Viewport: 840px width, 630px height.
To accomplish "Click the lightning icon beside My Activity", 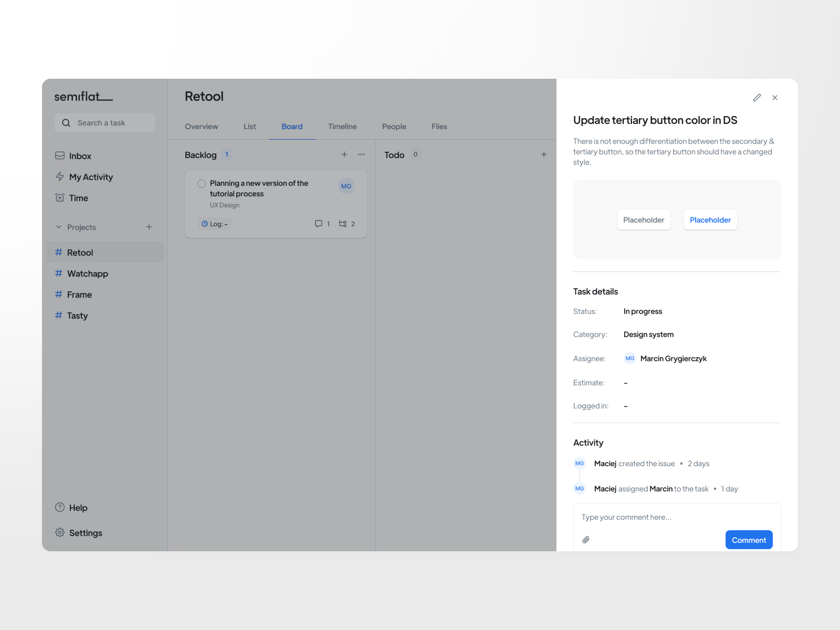I will click(59, 177).
